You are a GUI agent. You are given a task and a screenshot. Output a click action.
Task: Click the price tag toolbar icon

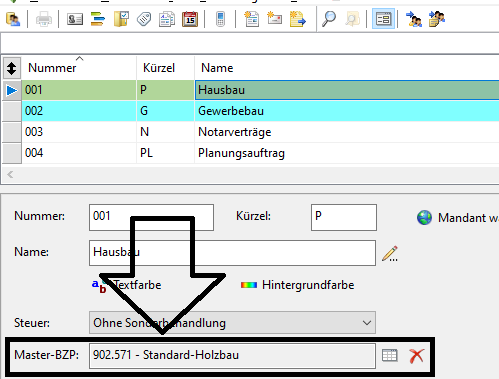(144, 19)
